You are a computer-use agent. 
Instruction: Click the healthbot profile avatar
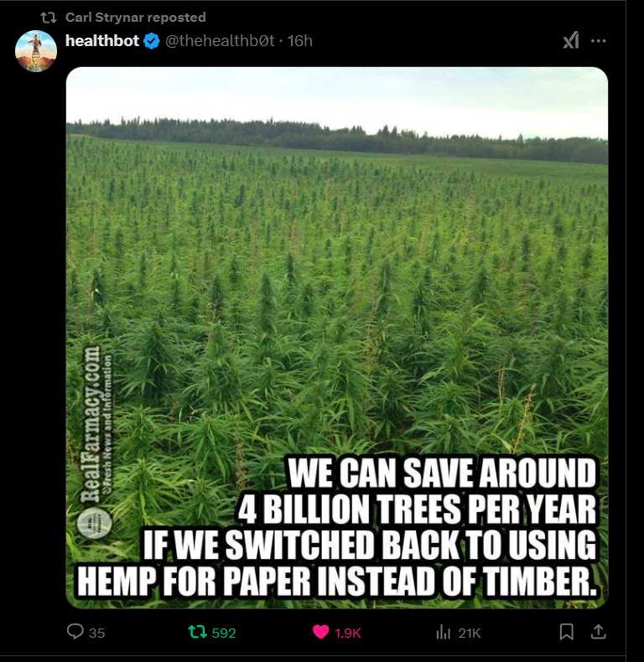pyautogui.click(x=36, y=51)
